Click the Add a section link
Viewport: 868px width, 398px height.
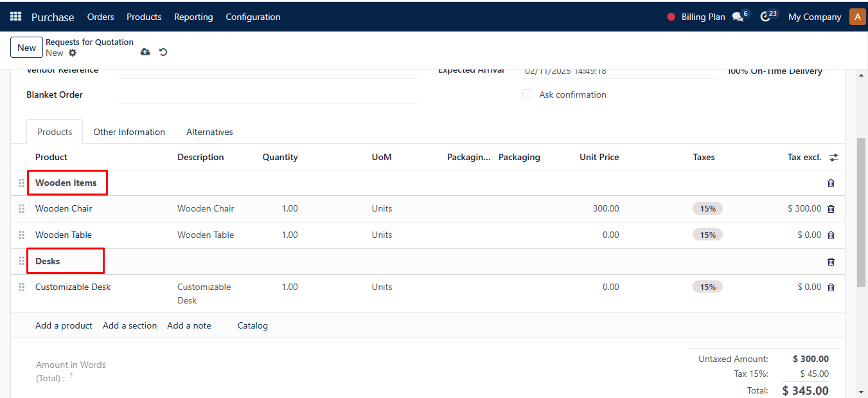(130, 325)
